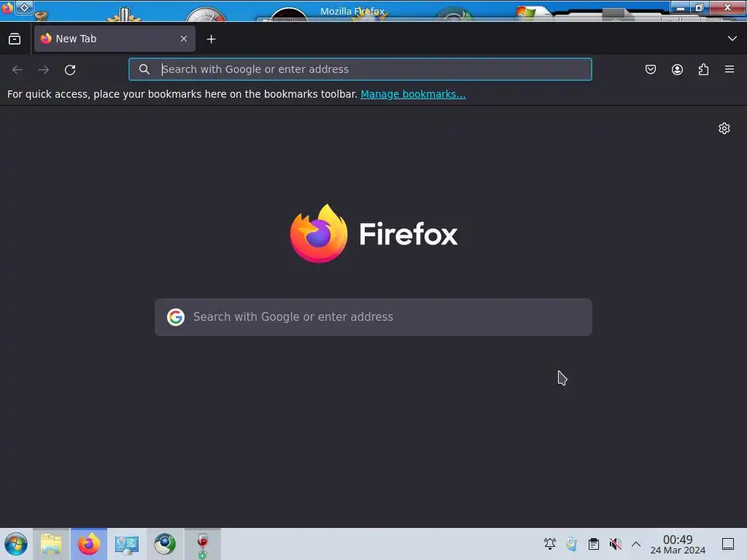747x560 pixels.
Task: Restore the Mozilla Firefox window size
Action: tap(699, 7)
